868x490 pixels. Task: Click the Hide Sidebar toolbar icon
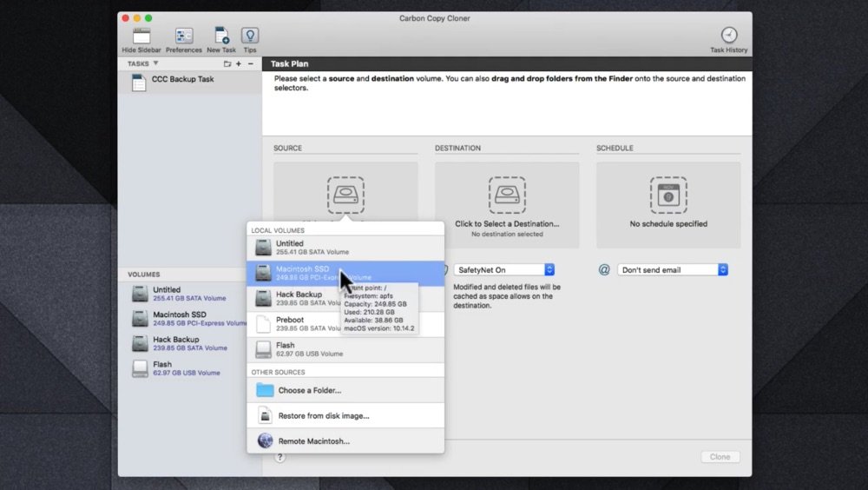141,36
